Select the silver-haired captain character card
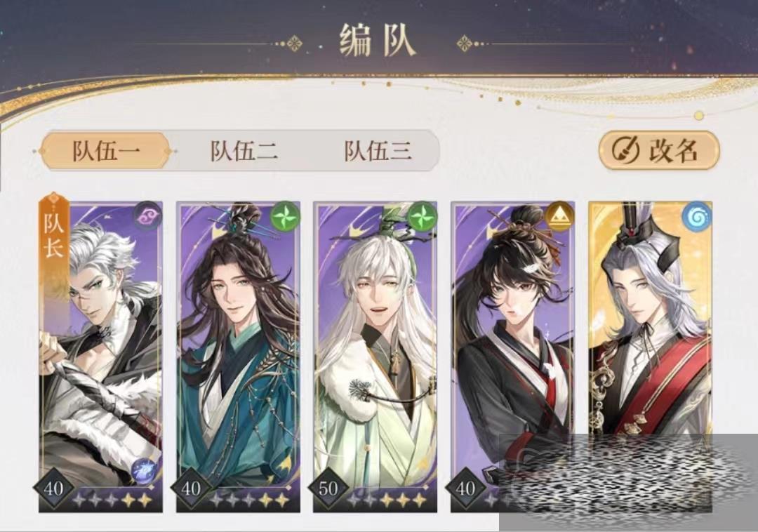The width and height of the screenshot is (758, 532). [100, 357]
